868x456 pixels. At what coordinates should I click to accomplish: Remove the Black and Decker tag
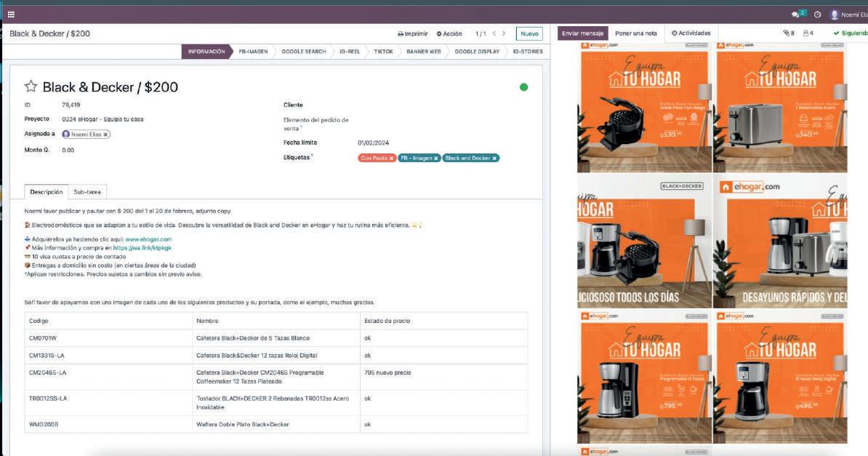[x=494, y=159]
